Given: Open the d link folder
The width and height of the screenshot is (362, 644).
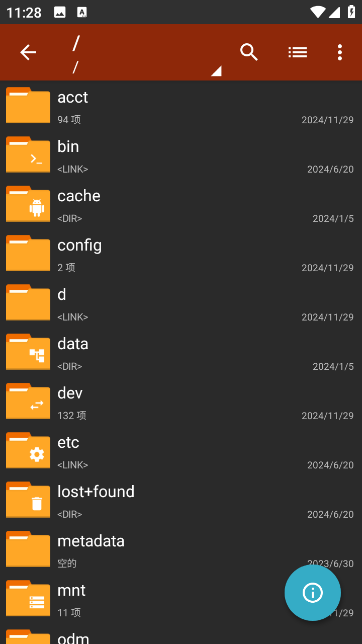Looking at the screenshot, I should [181, 303].
